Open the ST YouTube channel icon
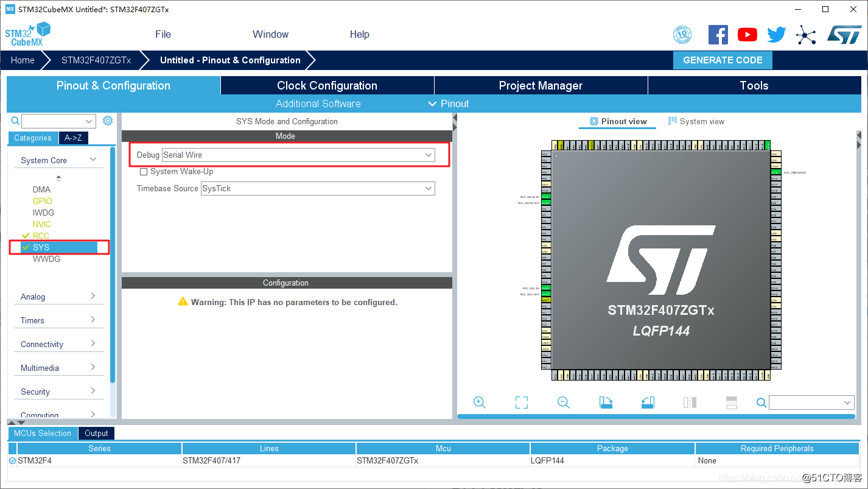This screenshot has width=868, height=489. click(x=747, y=35)
